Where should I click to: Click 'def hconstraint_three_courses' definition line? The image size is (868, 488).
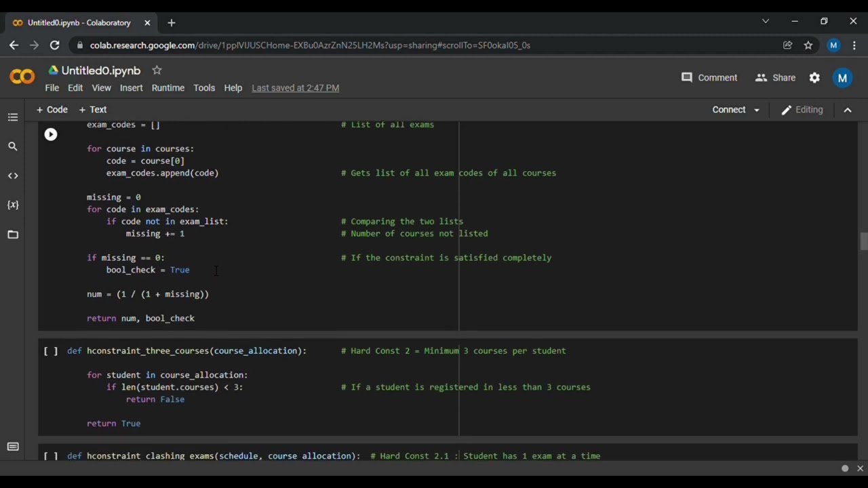(x=186, y=351)
